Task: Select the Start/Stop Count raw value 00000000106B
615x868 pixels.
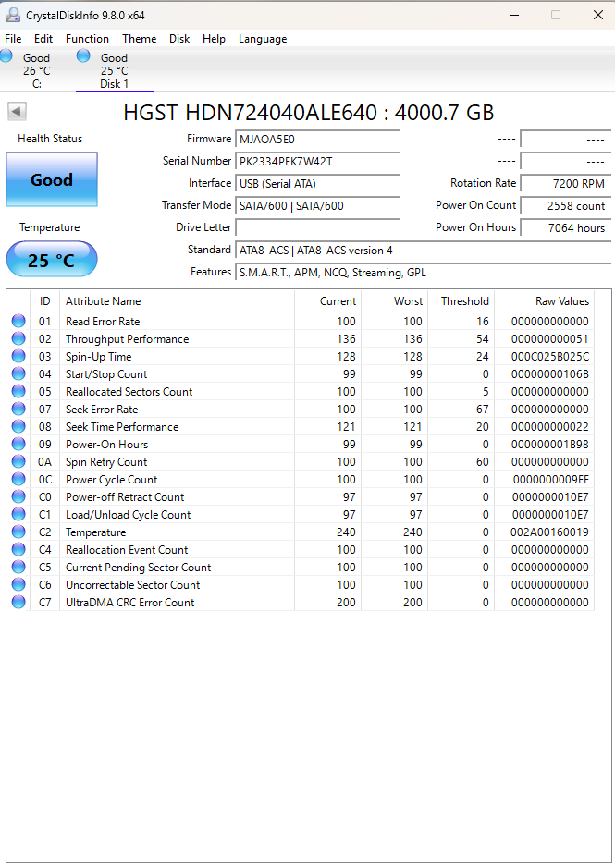Action: point(549,374)
